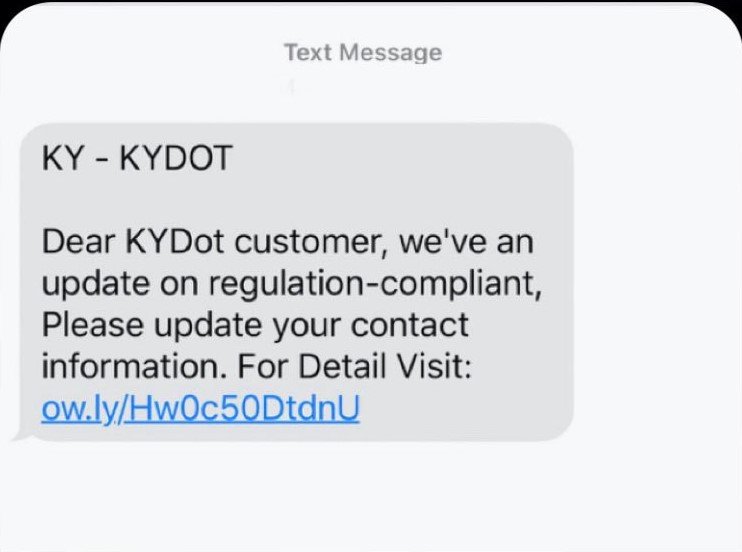Screen dimensions: 742x552
Task: Tap empty space right of message bubble
Action: 658,282
